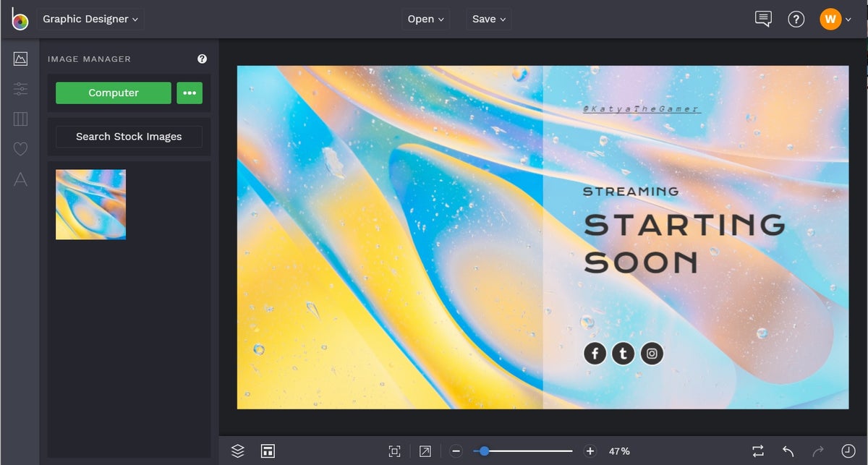Open the Templates panel icon

[x=20, y=119]
